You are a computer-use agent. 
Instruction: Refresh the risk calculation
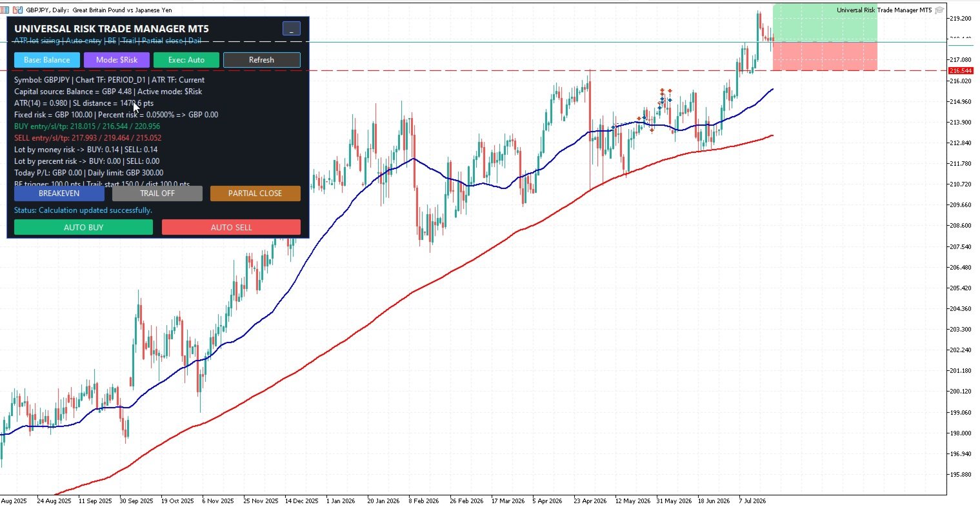tap(262, 60)
